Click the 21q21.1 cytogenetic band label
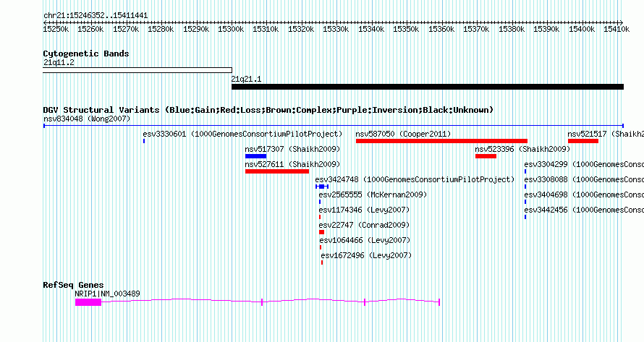 pos(246,80)
